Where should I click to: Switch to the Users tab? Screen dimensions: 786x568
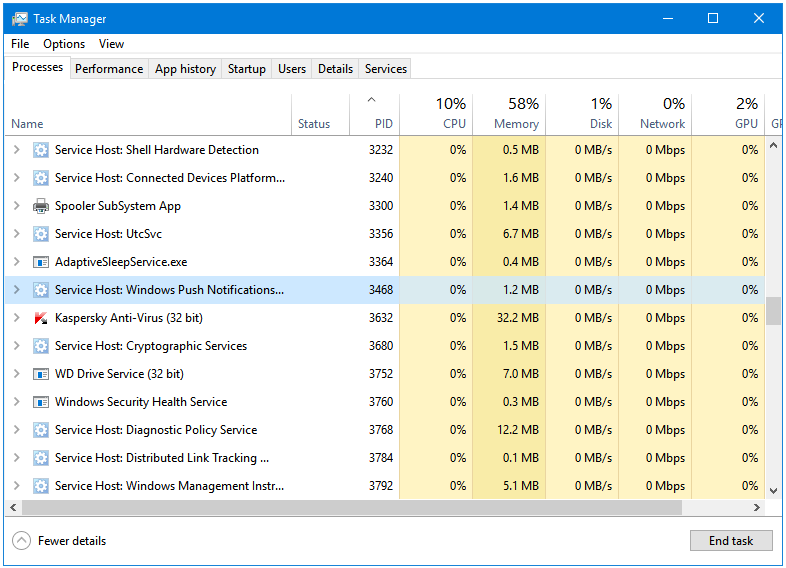292,69
